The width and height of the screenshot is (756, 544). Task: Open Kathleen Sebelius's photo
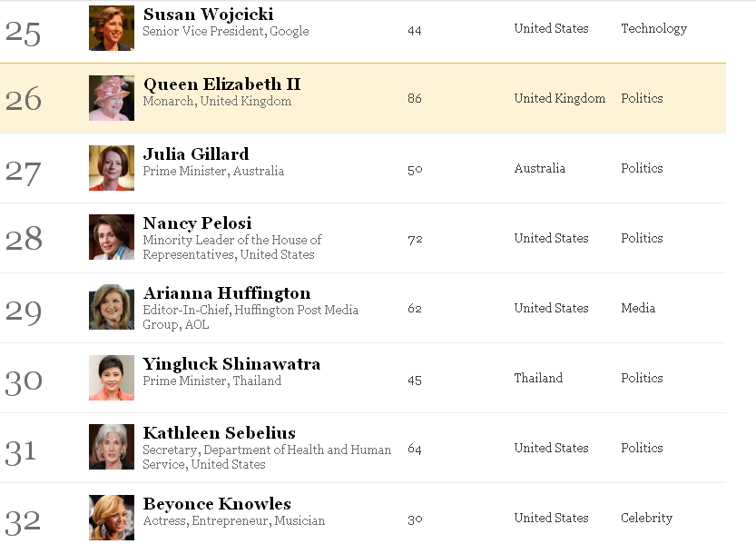tap(112, 447)
